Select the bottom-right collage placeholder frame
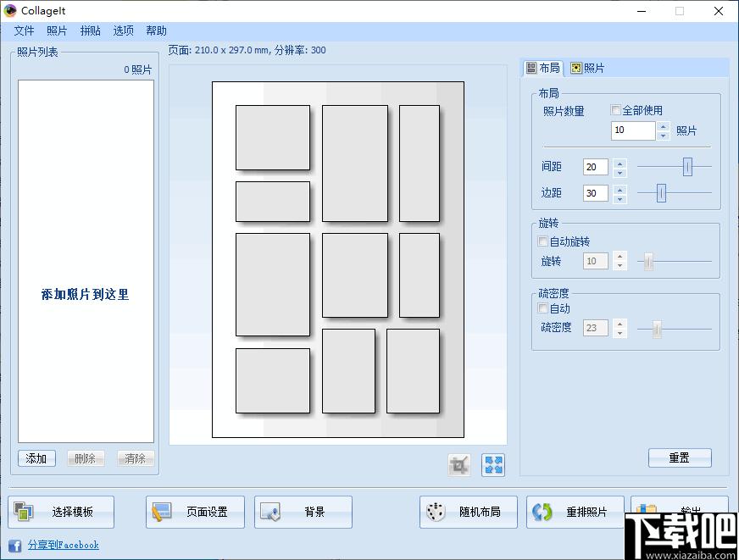This screenshot has height=560, width=739. [x=413, y=371]
